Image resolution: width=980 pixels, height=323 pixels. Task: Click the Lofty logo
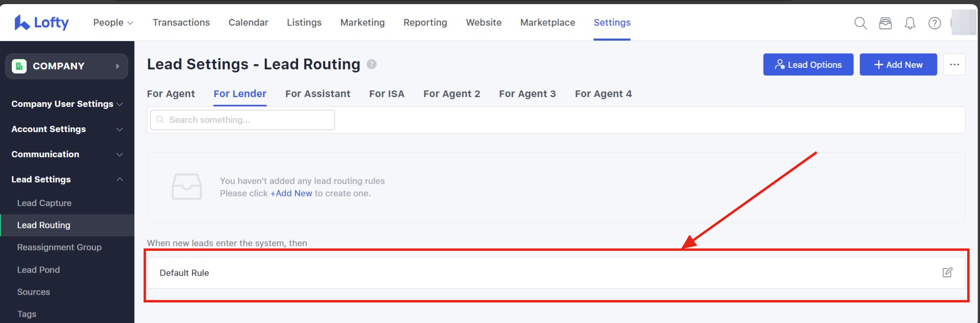click(42, 23)
